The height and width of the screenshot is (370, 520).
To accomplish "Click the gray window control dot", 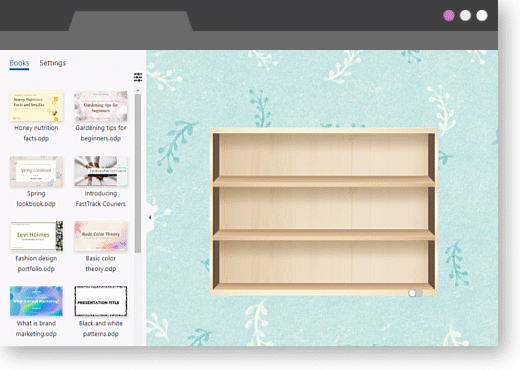I will (465, 15).
